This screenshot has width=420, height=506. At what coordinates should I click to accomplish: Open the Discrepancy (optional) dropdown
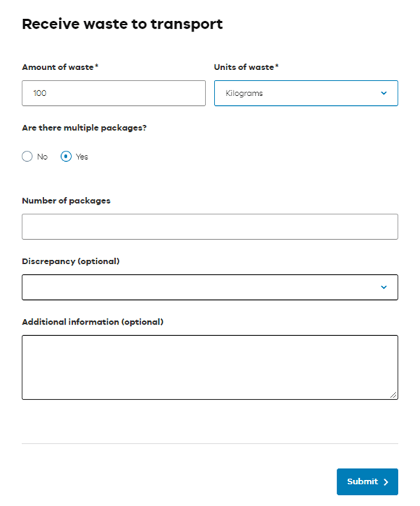[x=210, y=287]
